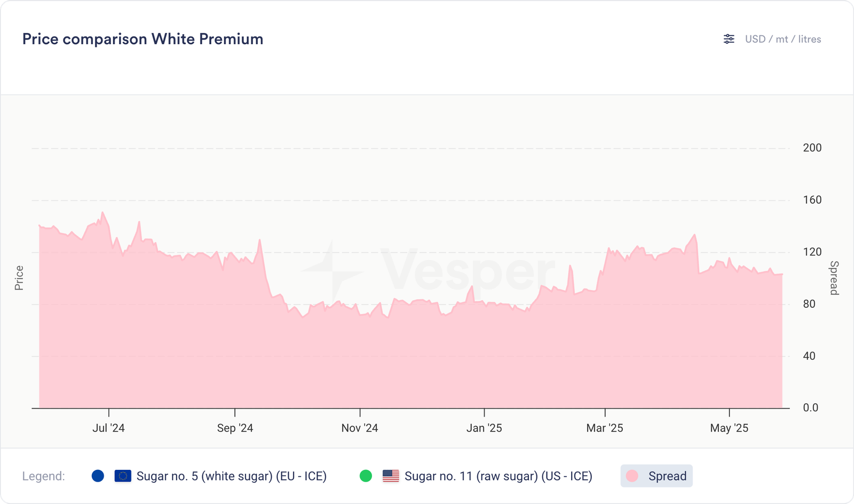
Task: Click the Jan '25 x-axis label
Action: click(484, 428)
